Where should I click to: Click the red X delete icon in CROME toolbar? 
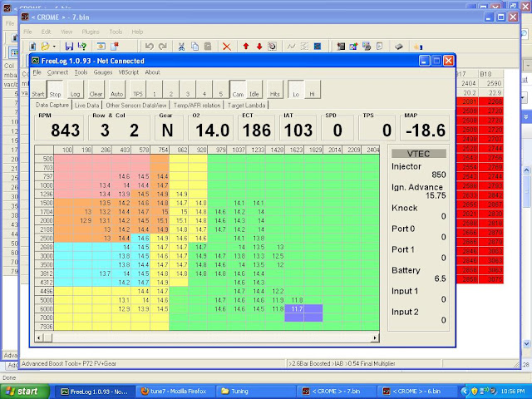[226, 46]
